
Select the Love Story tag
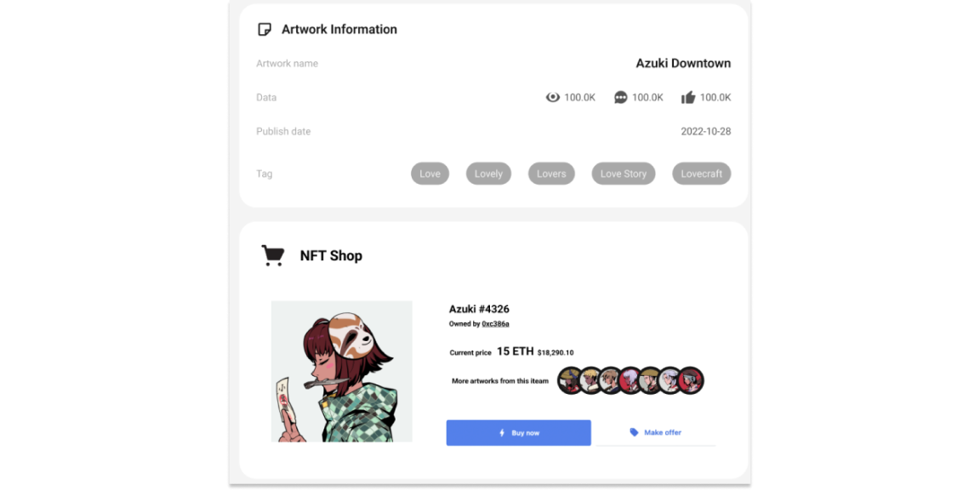(x=624, y=174)
